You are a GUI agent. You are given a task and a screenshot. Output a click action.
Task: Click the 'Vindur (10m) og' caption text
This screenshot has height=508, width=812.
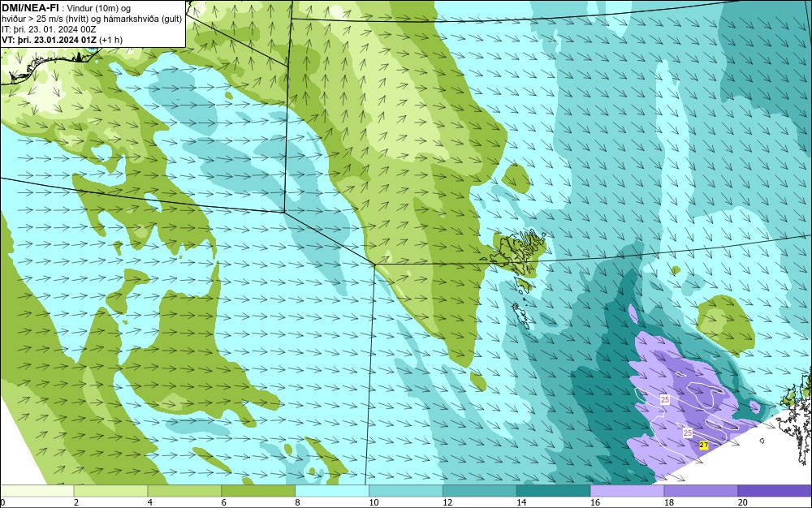tap(99, 8)
